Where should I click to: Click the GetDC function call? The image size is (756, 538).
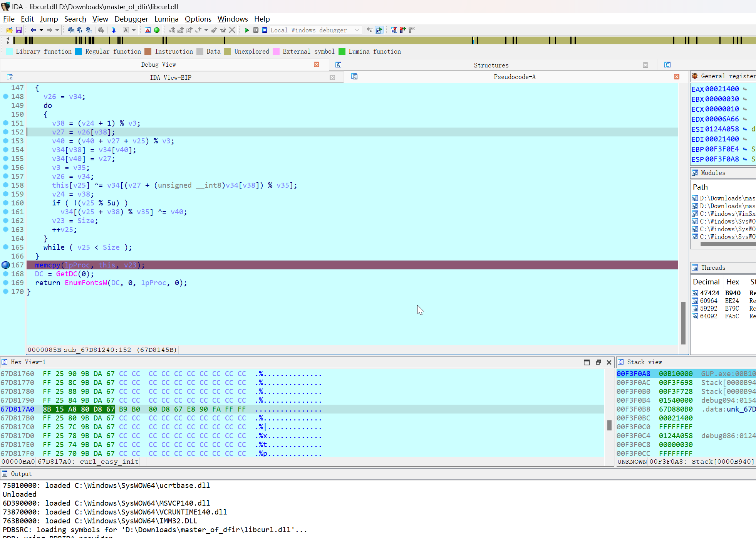[x=67, y=274]
